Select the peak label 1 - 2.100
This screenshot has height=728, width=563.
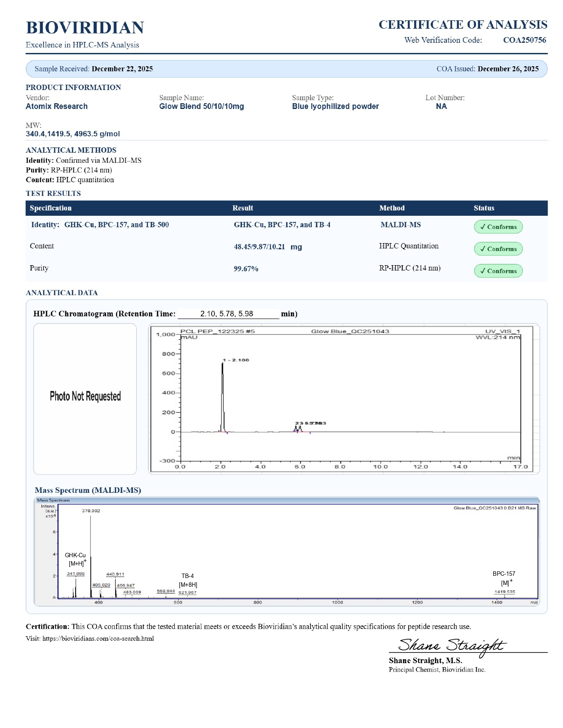point(236,360)
